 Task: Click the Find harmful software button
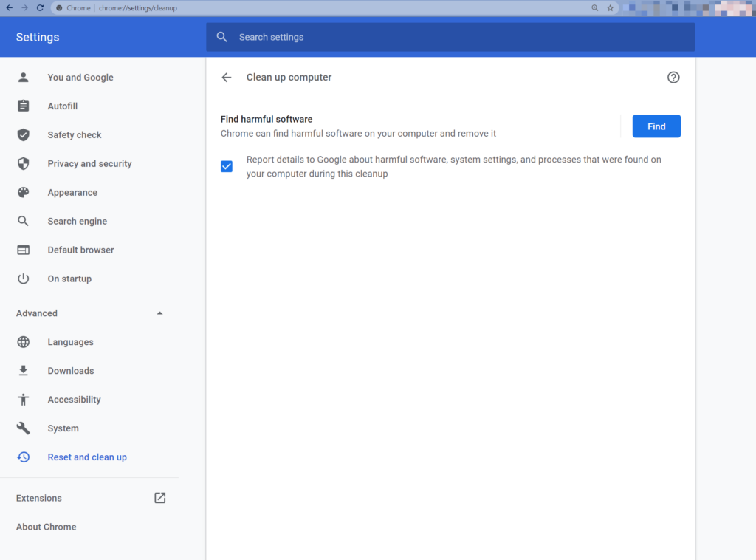pyautogui.click(x=656, y=126)
